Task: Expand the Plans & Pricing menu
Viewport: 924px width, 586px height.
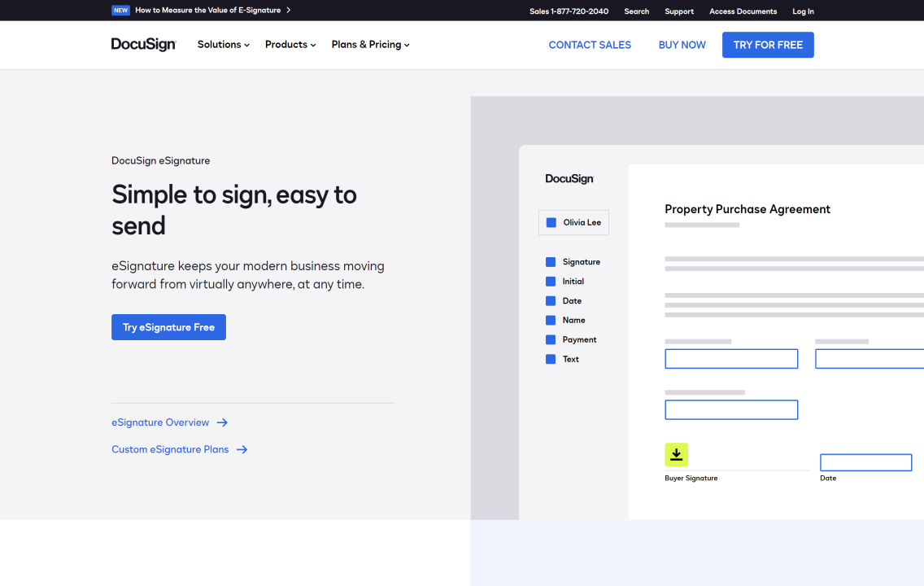Action: click(369, 45)
